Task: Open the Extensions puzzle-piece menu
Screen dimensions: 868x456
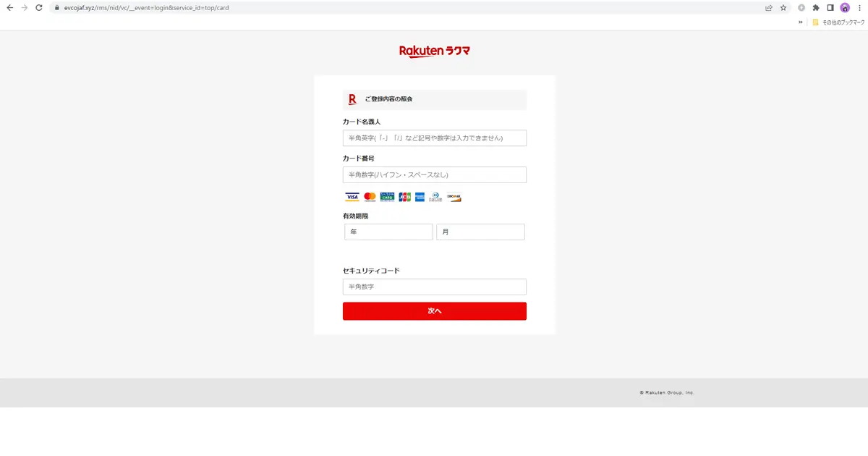Action: pyautogui.click(x=816, y=8)
